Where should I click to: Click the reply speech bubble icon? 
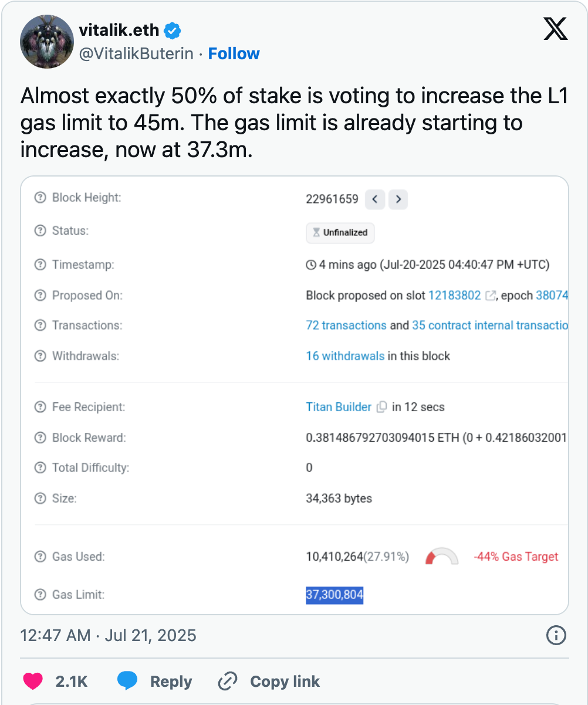[127, 682]
